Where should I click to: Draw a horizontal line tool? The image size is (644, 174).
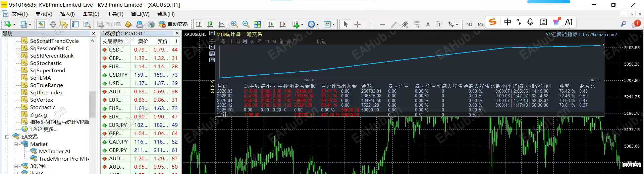coord(382,24)
